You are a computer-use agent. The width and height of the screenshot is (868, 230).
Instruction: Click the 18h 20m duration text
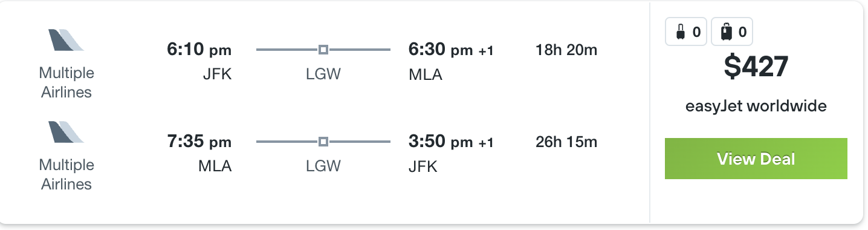[x=566, y=50]
